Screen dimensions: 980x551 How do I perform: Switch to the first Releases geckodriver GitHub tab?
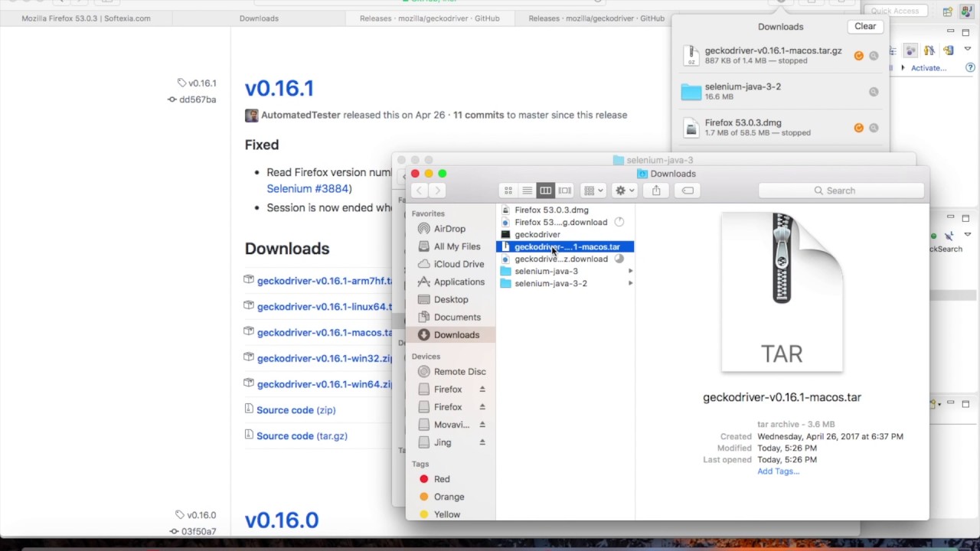click(430, 18)
